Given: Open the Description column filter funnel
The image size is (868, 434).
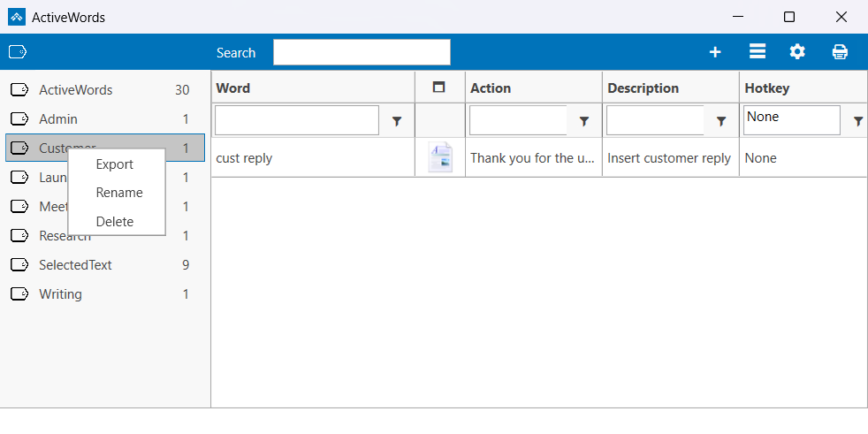Looking at the screenshot, I should click(720, 121).
